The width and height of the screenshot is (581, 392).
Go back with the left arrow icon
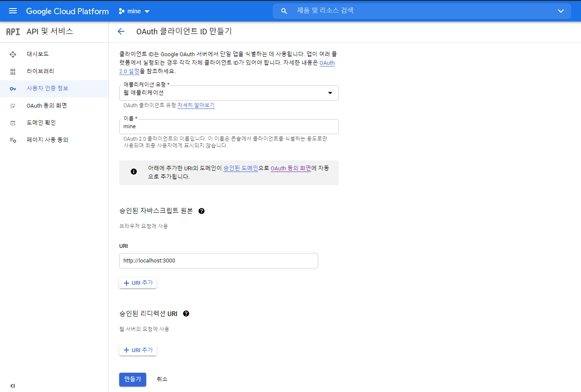(121, 31)
